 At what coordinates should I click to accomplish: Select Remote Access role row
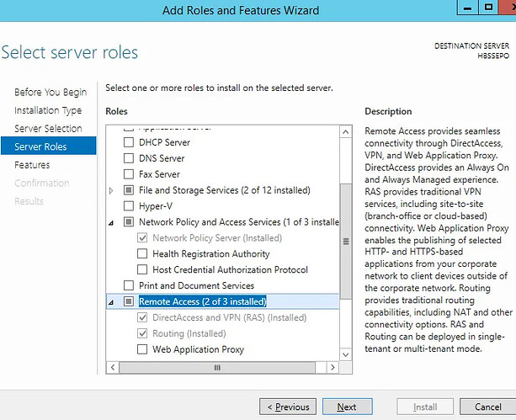point(202,301)
